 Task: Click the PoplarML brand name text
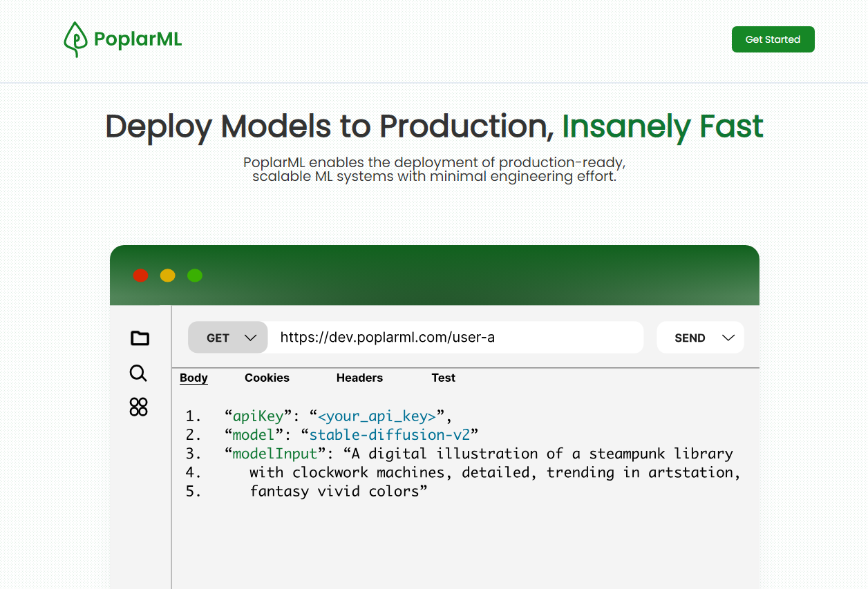(x=138, y=39)
